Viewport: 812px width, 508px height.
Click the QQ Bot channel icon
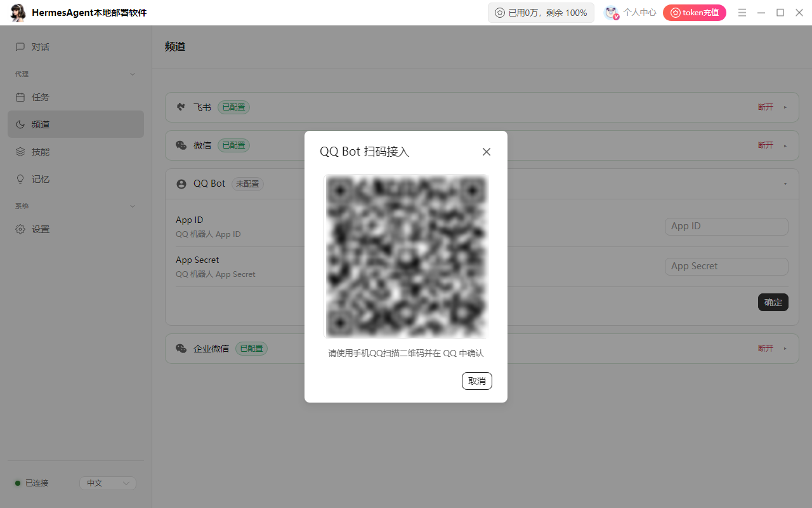(181, 184)
